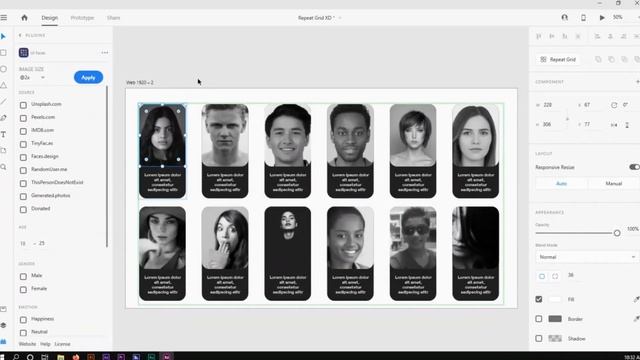Click the Opacity slider handle

point(617,233)
